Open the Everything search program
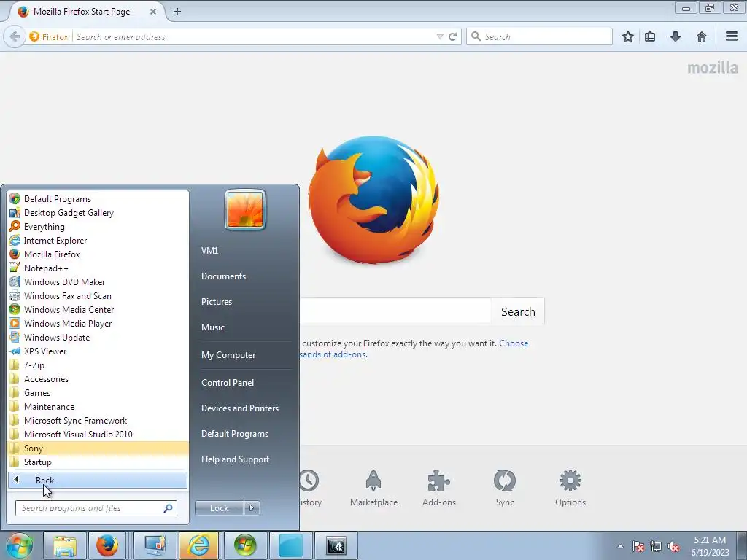Viewport: 747px width, 560px height. pos(98,227)
